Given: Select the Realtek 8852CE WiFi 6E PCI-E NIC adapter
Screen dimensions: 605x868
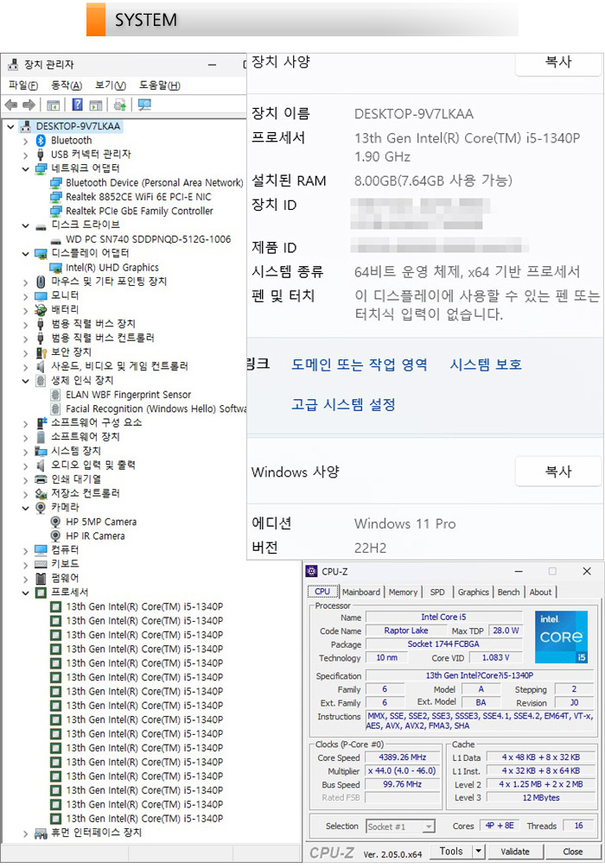Looking at the screenshot, I should coord(138,197).
